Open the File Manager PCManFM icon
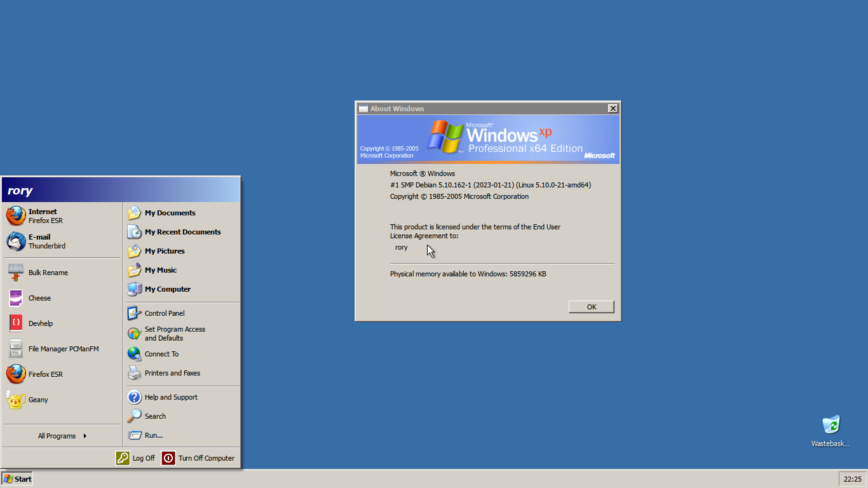Screen dimensions: 868x488 [16, 349]
